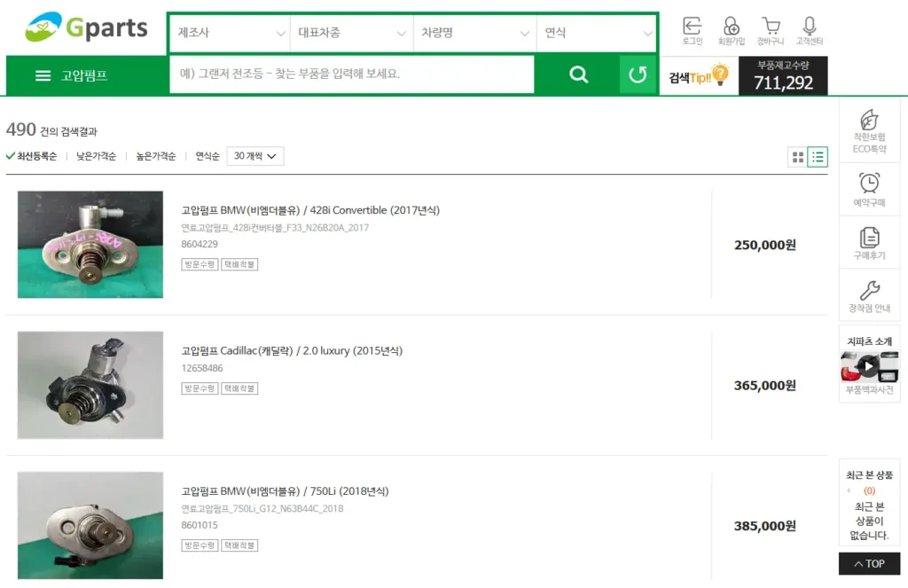Open the 고압펌프 hamburger category menu
This screenshot has width=908, height=588.
point(71,75)
